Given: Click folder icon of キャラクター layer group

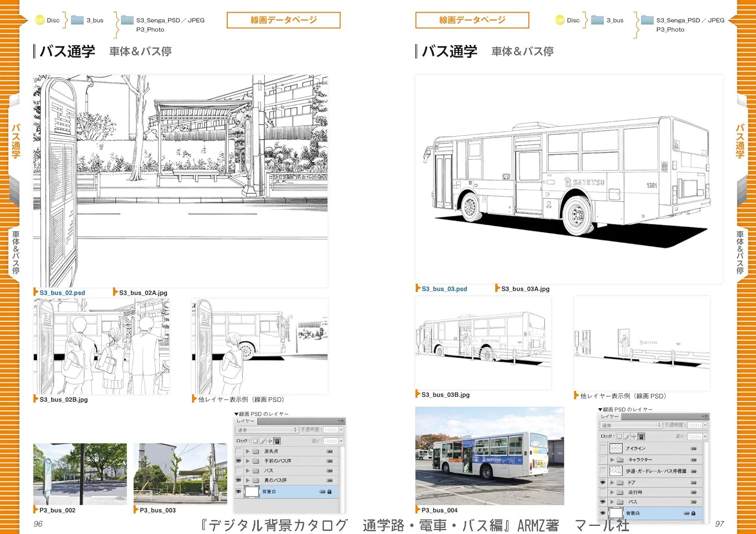Looking at the screenshot, I should [620, 460].
